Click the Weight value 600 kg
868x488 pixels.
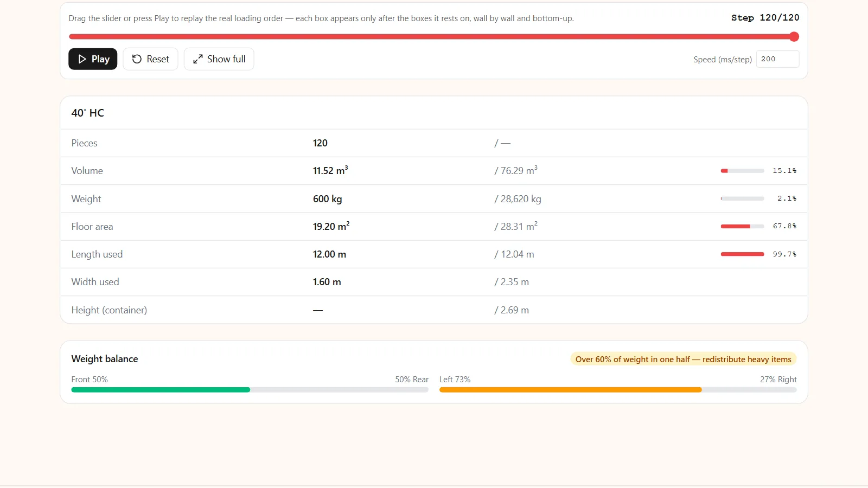pyautogui.click(x=327, y=199)
